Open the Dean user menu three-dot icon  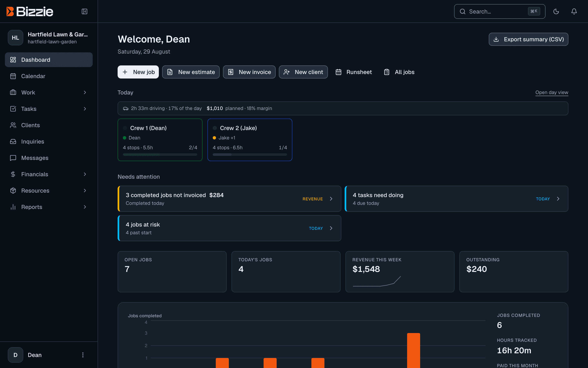click(x=83, y=355)
